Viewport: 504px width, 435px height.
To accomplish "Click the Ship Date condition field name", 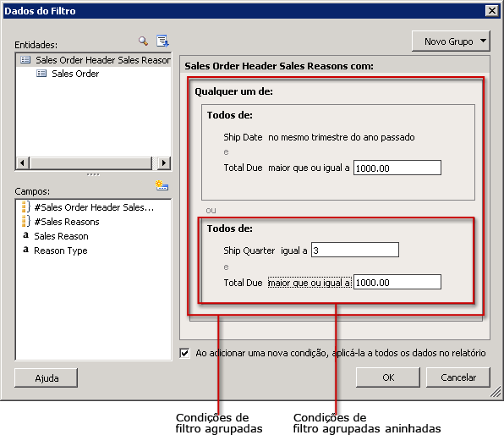I will 243,137.
